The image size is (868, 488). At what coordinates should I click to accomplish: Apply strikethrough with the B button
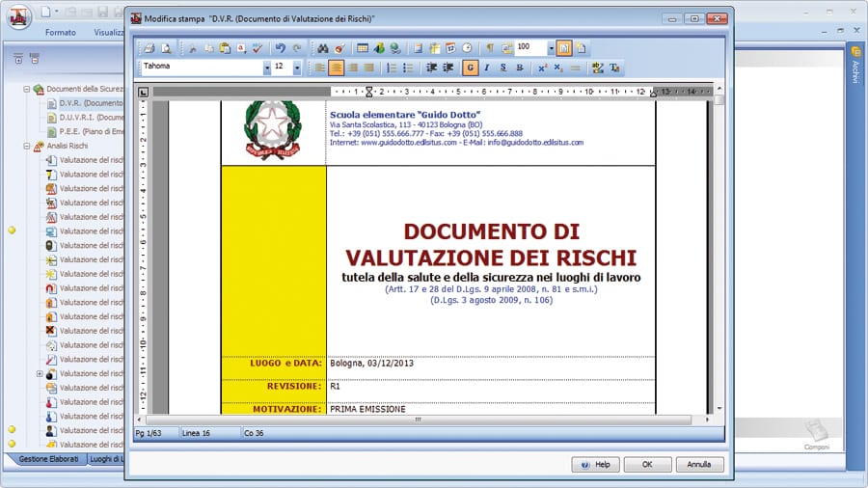519,68
